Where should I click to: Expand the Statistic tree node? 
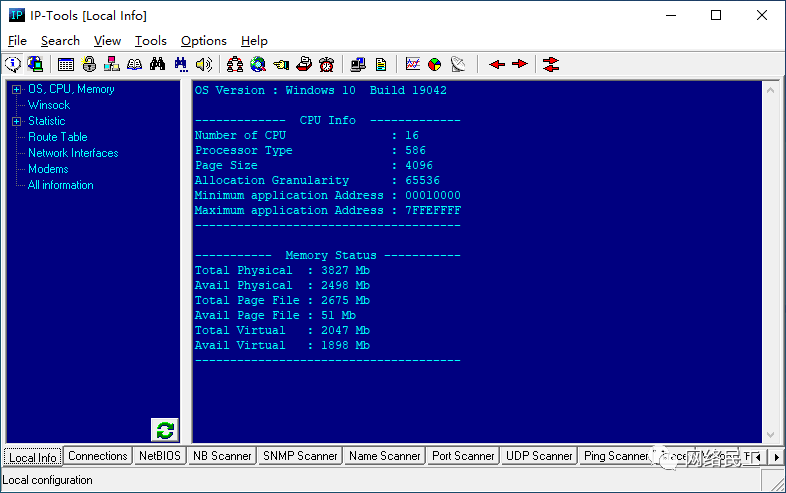[x=17, y=121]
